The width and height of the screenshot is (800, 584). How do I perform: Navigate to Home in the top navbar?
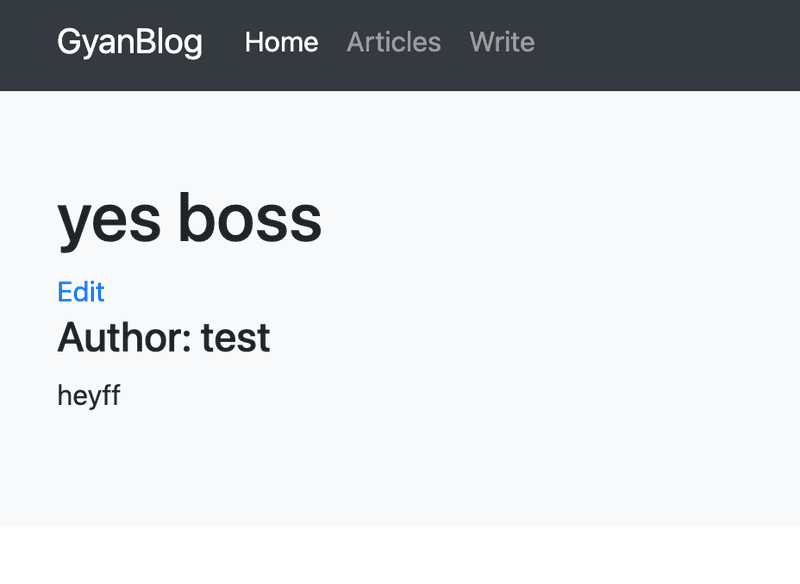pyautogui.click(x=281, y=42)
